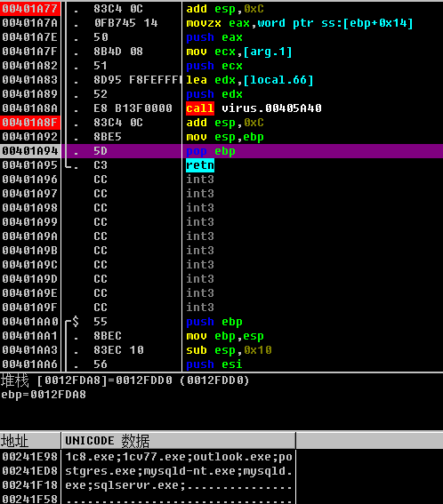Select dump row starting with stgres.exe
The image size is (443, 504).
tap(148, 471)
